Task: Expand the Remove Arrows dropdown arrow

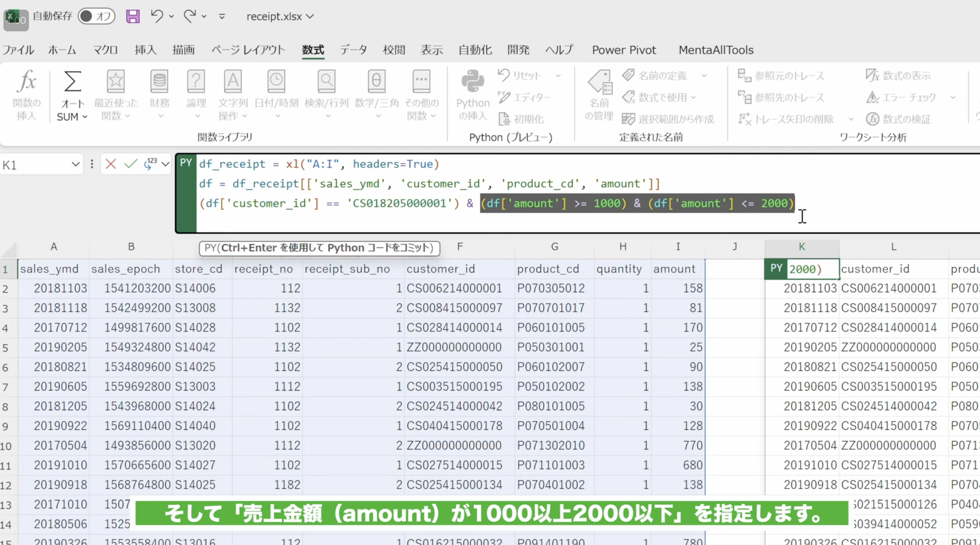Action: point(851,120)
